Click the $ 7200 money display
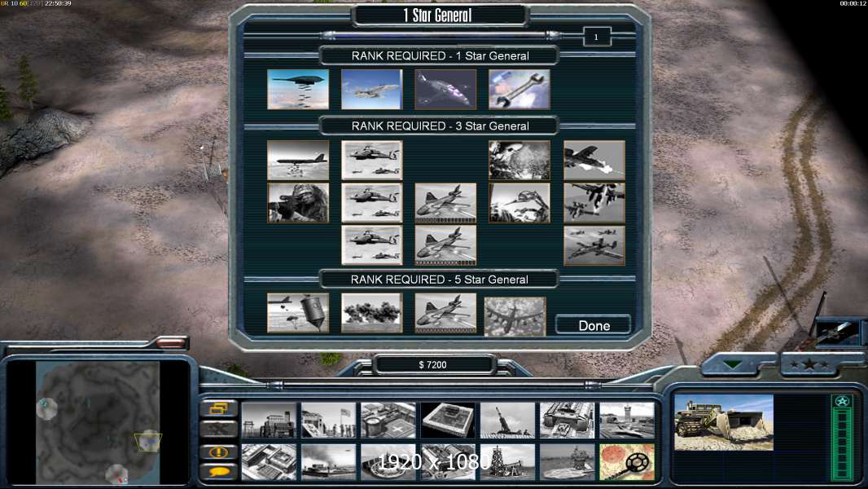The image size is (868, 489). (x=433, y=364)
